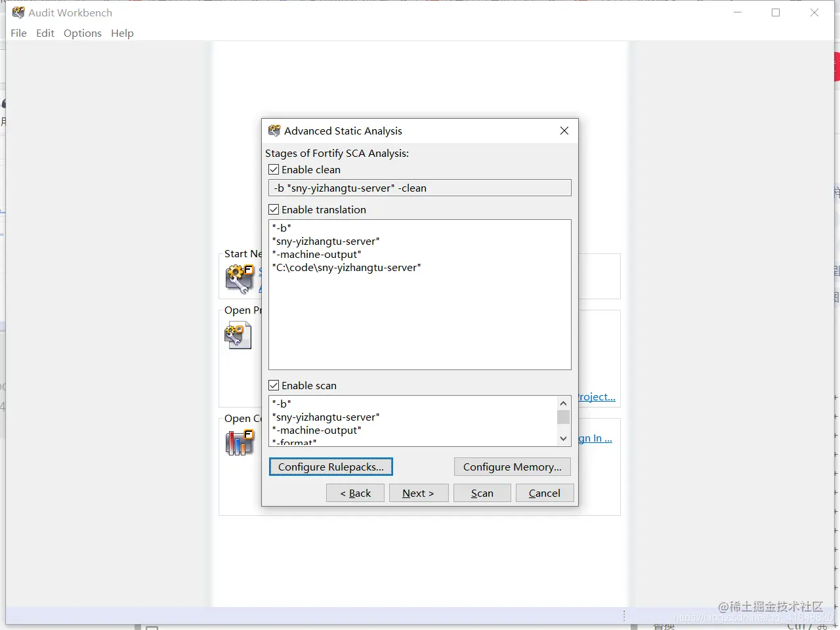Viewport: 840px width, 630px height.
Task: Click the Start New Project gear icon
Action: pyautogui.click(x=240, y=279)
